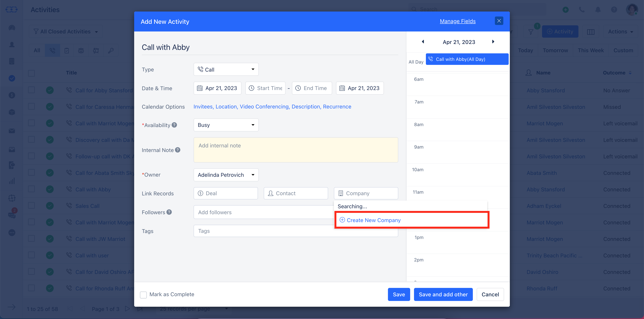Screen dimensions: 644x319
Task: Click the Cancel button
Action: click(x=490, y=294)
